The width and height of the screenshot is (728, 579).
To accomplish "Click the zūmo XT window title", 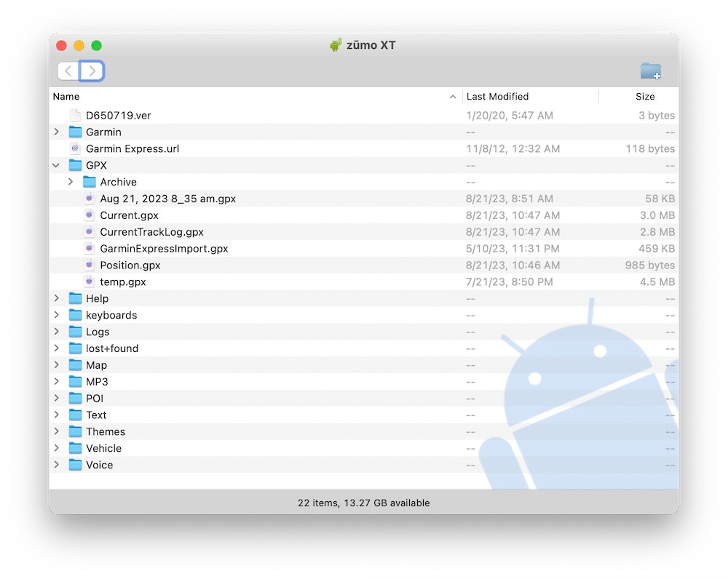I will (x=371, y=45).
